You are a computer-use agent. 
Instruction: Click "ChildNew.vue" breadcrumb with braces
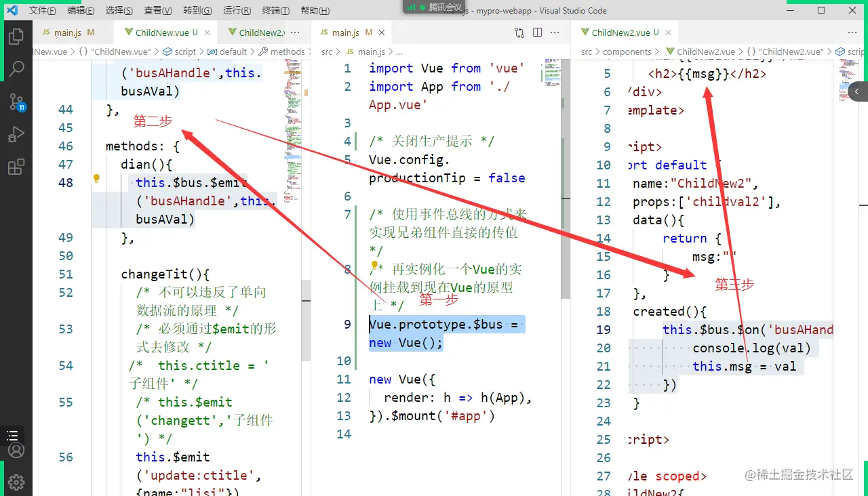click(115, 51)
